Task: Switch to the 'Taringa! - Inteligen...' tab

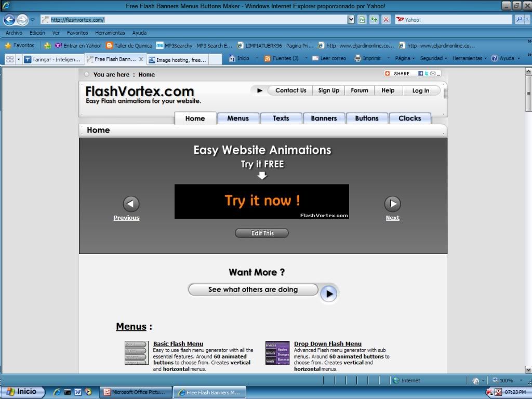Action: pyautogui.click(x=53, y=59)
